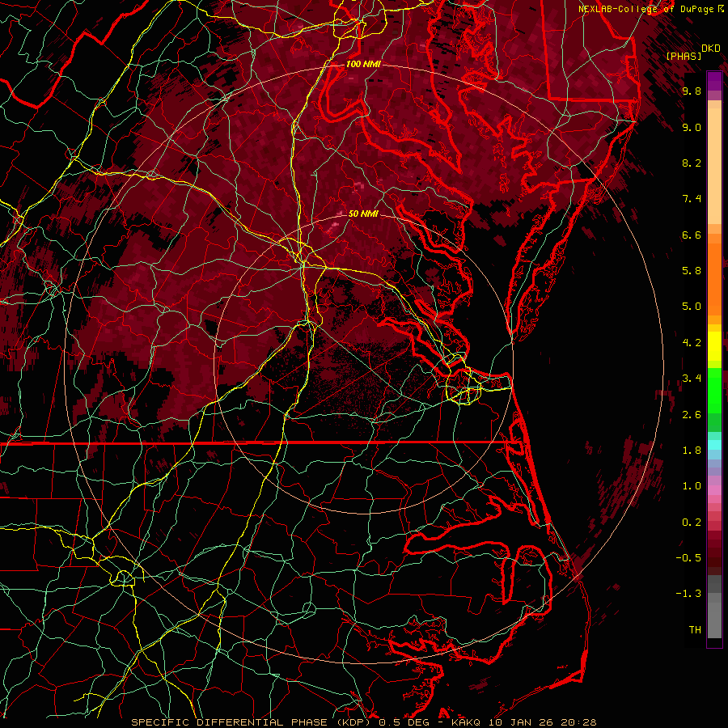The width and height of the screenshot is (728, 728).
Task: Click the 1.8 legend value
Action: (692, 451)
